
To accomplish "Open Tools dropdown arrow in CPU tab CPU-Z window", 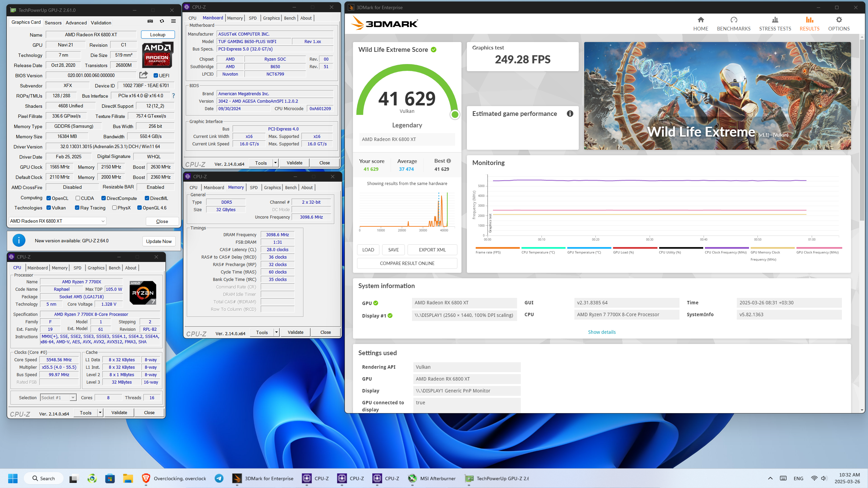I will (100, 413).
